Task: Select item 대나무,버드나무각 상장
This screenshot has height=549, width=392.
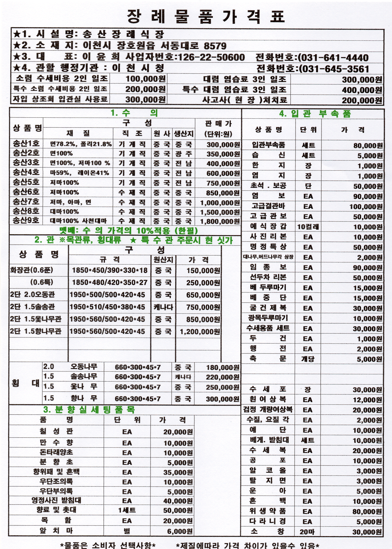Action: tap(268, 257)
